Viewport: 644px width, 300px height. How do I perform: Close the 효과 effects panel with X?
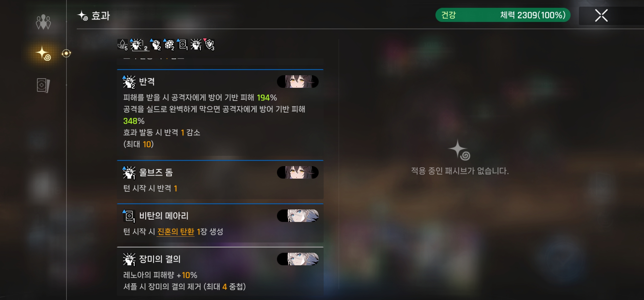(601, 16)
